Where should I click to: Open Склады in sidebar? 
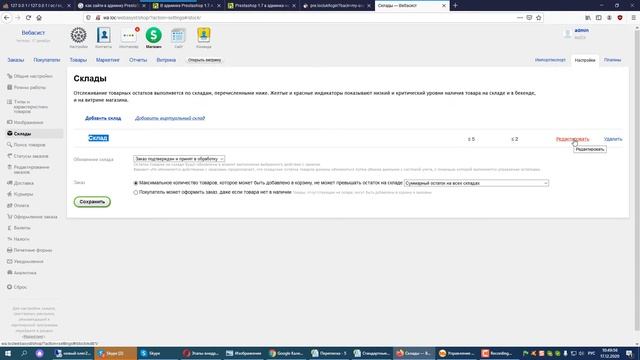(x=22, y=133)
